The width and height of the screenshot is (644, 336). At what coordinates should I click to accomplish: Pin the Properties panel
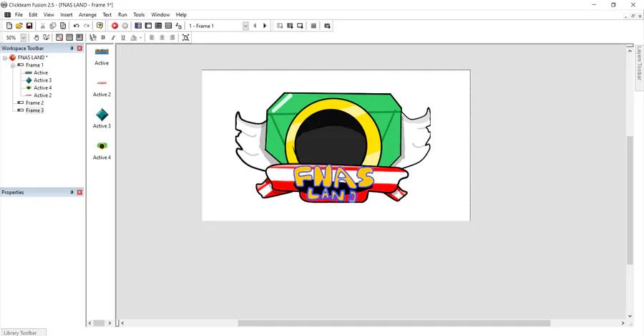point(72,193)
